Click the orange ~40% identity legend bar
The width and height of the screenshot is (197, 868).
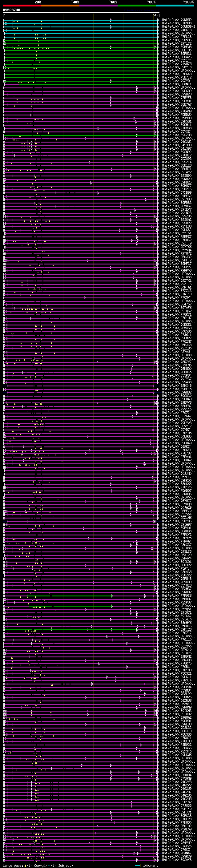pyautogui.click(x=60, y=6)
